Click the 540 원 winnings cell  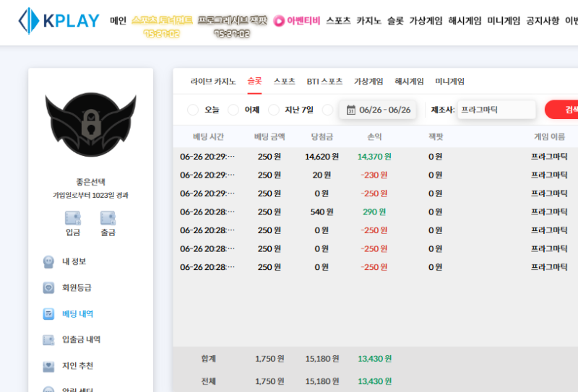[x=322, y=212]
